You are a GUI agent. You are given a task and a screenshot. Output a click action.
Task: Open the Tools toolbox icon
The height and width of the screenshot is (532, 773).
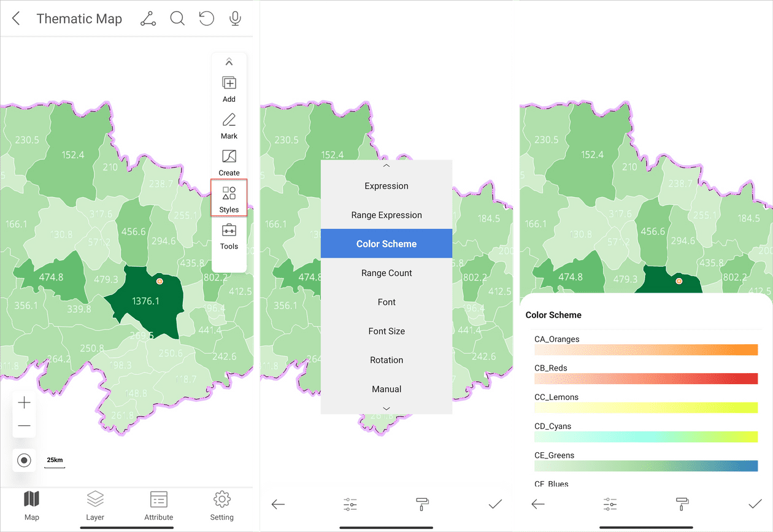[x=229, y=236]
